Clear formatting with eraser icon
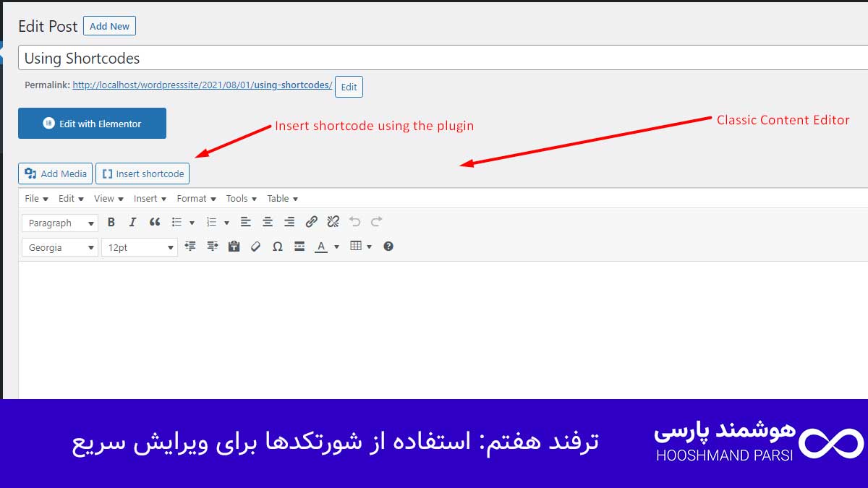The width and height of the screenshot is (868, 488). (255, 247)
